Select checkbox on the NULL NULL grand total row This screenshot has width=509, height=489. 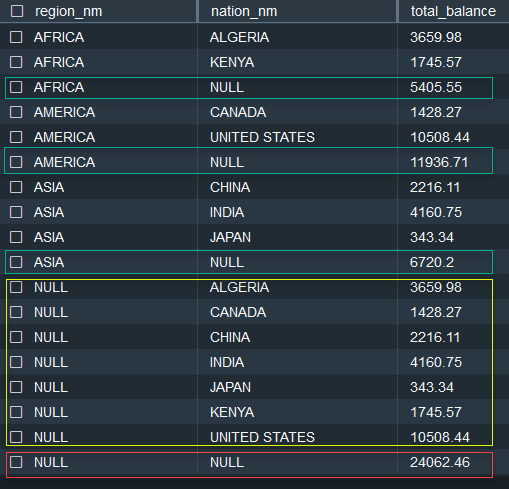click(16, 462)
